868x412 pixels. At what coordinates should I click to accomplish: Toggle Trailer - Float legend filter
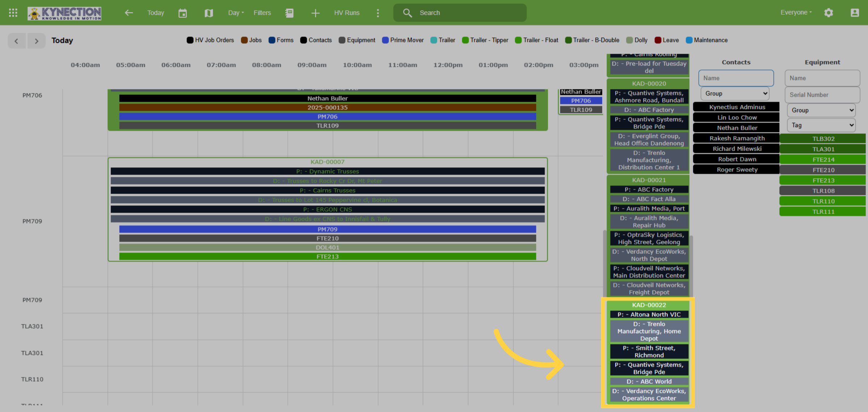[x=536, y=40]
